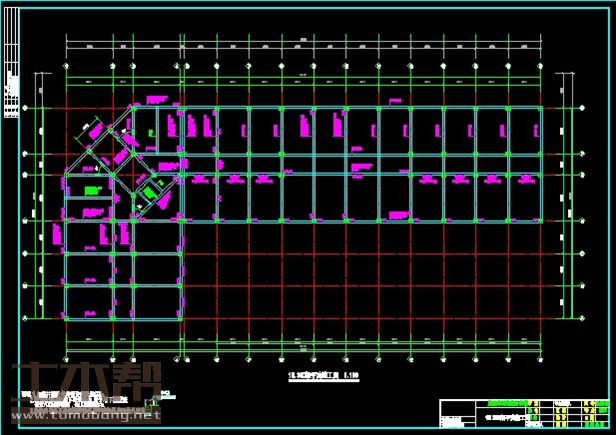The image size is (616, 435).
Task: Select the top-left grid axis bubble
Action: [67, 67]
